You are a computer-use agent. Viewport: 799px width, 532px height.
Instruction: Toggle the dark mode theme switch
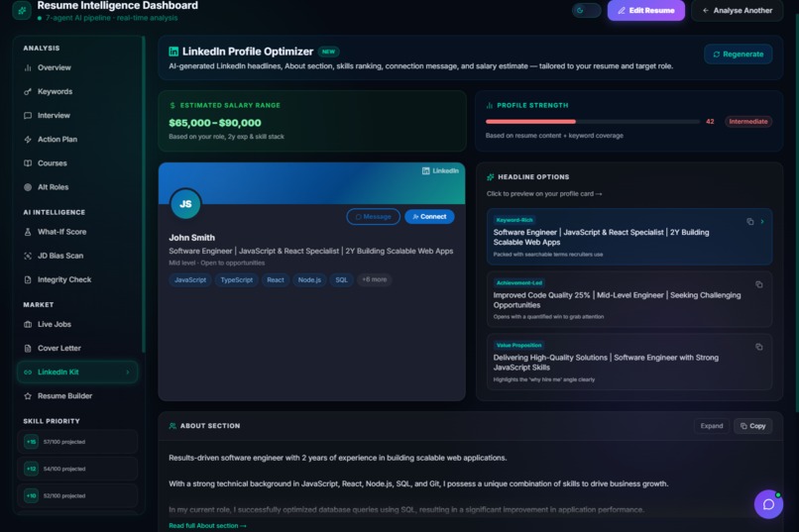coord(587,10)
